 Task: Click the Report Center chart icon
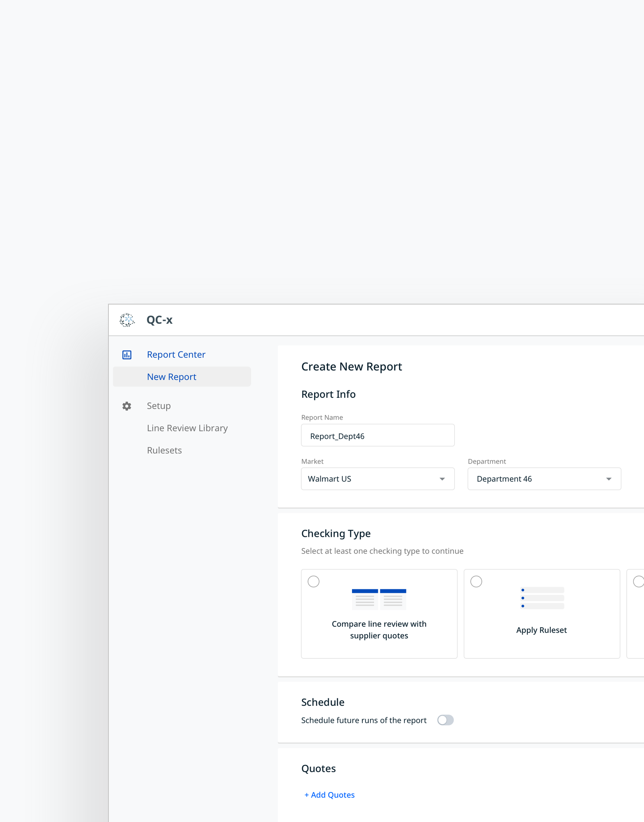point(127,355)
